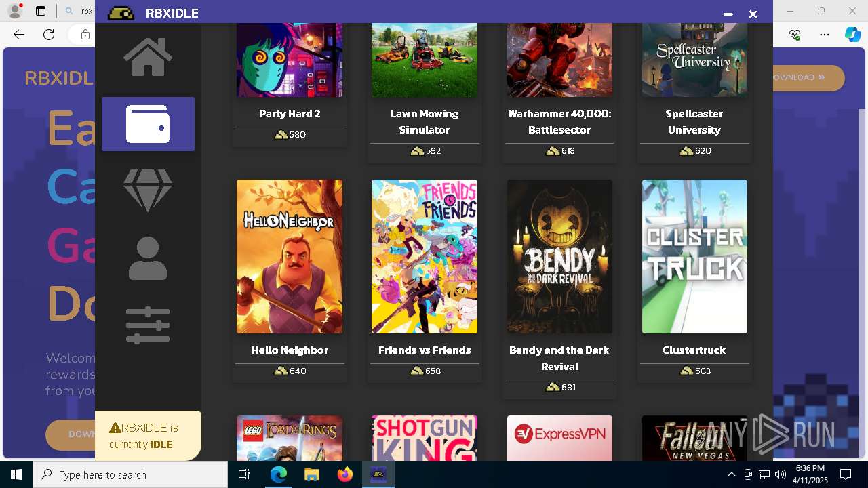Open the Fallout New Vegas cover

pyautogui.click(x=694, y=438)
